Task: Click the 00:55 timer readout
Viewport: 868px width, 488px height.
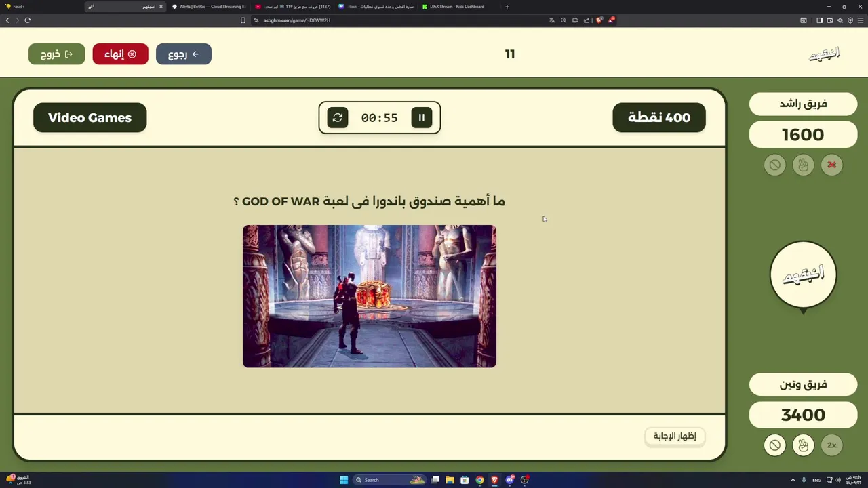Action: [379, 118]
